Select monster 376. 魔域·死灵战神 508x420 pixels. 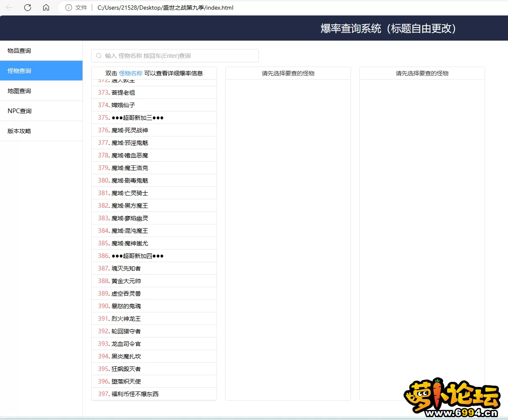click(x=154, y=130)
